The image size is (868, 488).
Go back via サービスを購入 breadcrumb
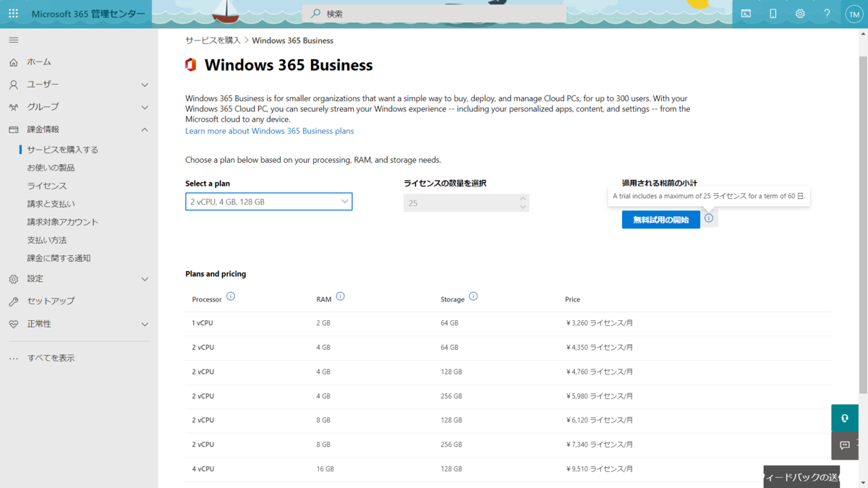click(213, 40)
